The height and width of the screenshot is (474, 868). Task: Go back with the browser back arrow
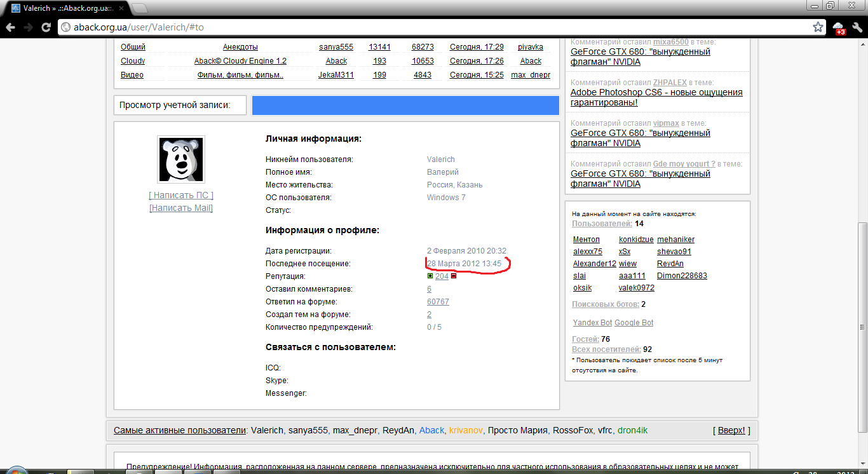point(10,27)
